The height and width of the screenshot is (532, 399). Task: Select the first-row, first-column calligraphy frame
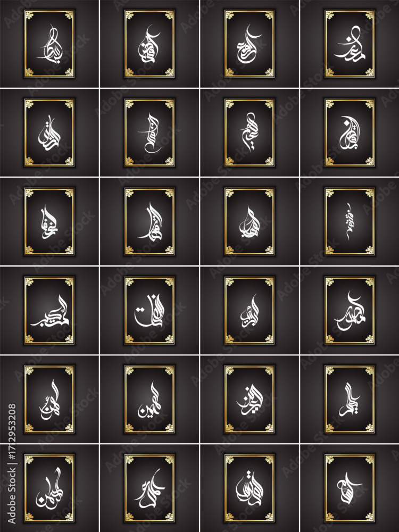[49, 44]
